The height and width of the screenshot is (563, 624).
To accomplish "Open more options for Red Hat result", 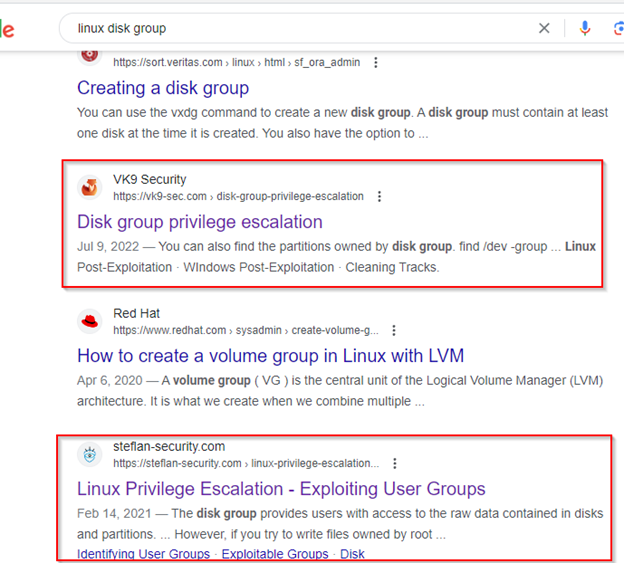I will click(394, 330).
